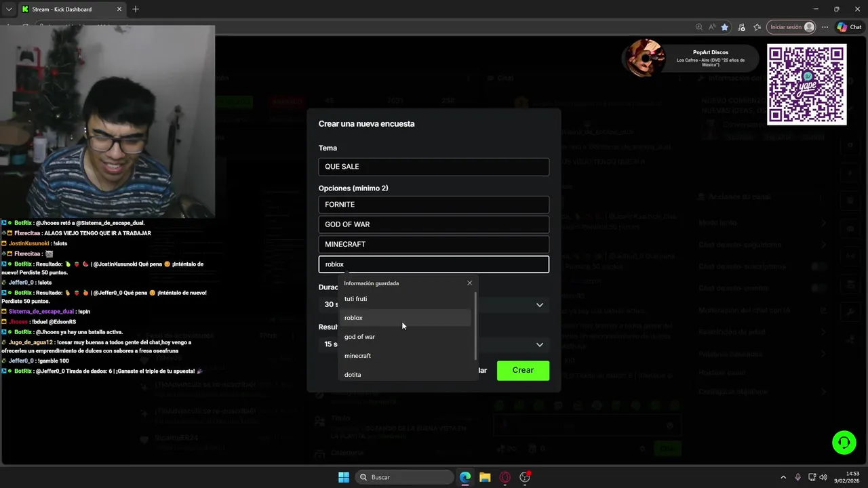
Task: Open Microsoft Edge from taskbar
Action: point(465,477)
